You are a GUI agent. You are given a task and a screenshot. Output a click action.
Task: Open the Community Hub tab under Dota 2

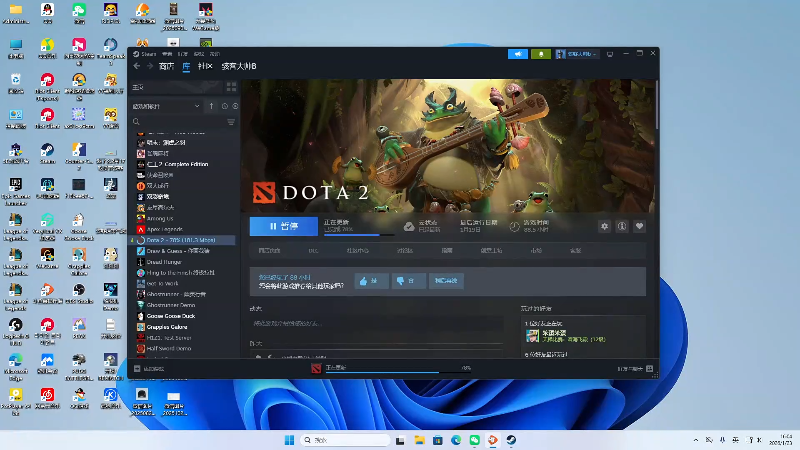click(358, 251)
